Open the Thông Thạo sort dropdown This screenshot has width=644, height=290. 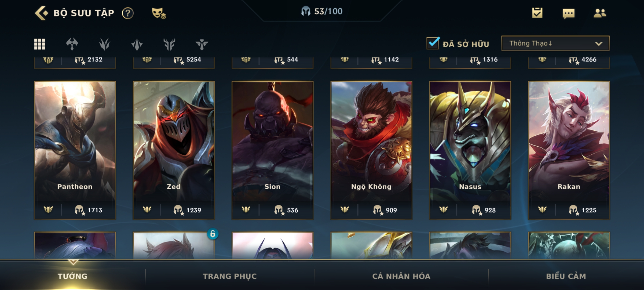pos(555,43)
